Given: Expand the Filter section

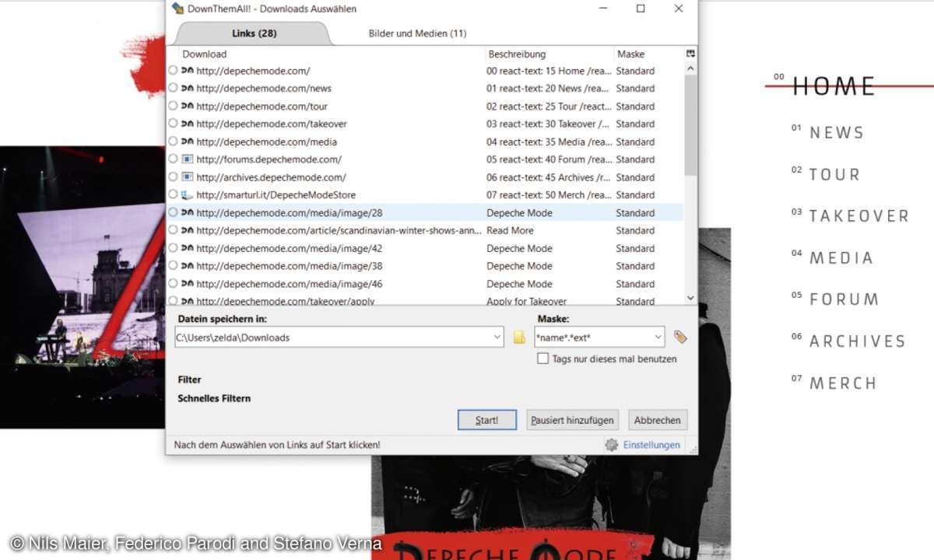Looking at the screenshot, I should (x=189, y=380).
